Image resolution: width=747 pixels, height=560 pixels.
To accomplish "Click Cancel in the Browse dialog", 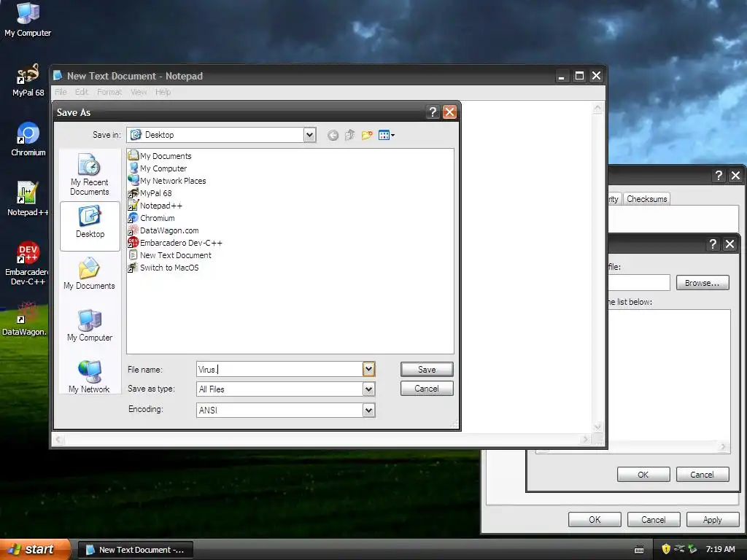I will pos(703,474).
